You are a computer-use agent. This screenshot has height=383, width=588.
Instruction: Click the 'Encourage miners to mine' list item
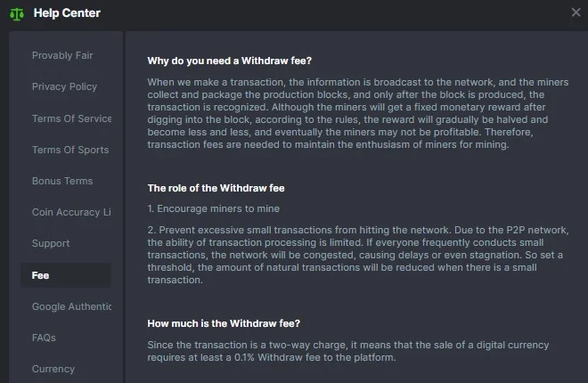click(214, 208)
